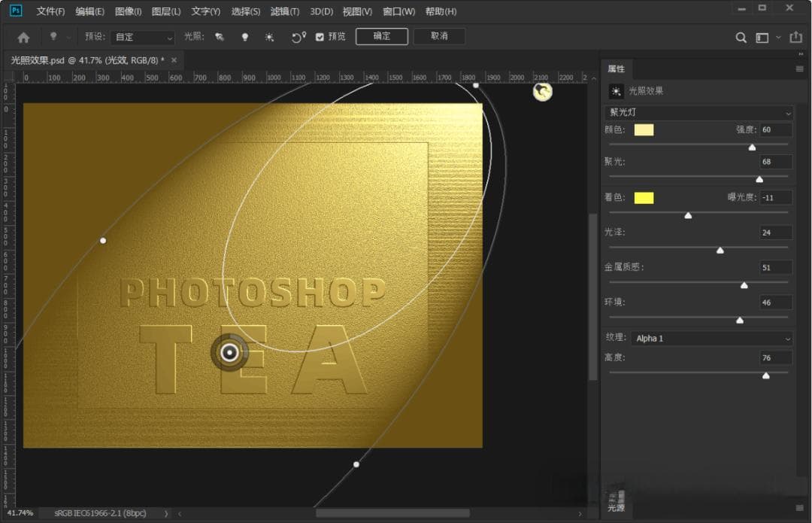Add a new spot light
Screen dimensions: 812x523
[220, 37]
